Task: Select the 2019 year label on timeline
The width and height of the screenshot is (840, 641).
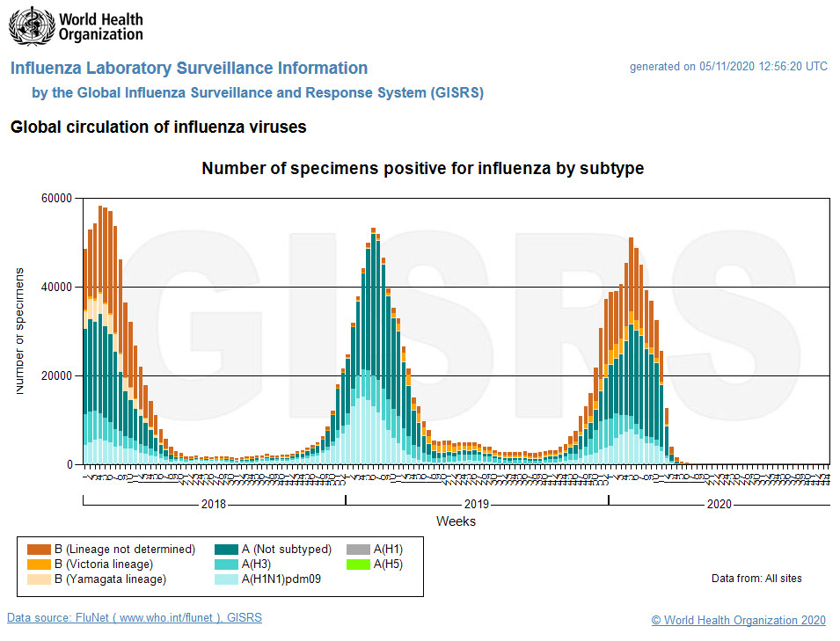Action: 477,505
